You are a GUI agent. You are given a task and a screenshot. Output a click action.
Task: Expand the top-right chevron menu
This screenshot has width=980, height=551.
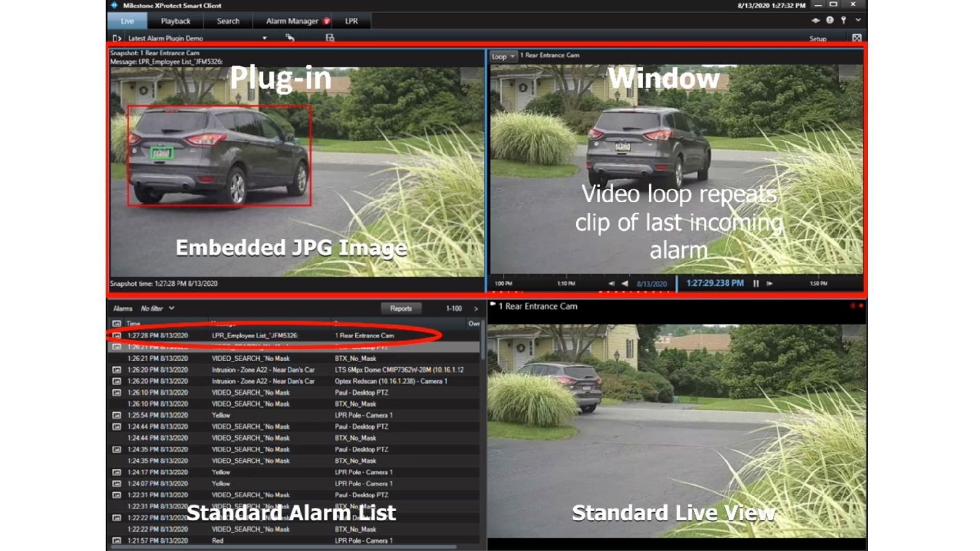click(x=859, y=20)
